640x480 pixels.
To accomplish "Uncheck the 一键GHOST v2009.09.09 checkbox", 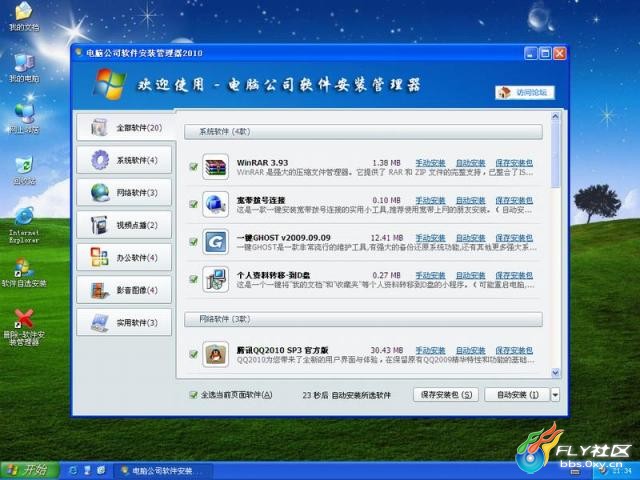I will (x=193, y=242).
